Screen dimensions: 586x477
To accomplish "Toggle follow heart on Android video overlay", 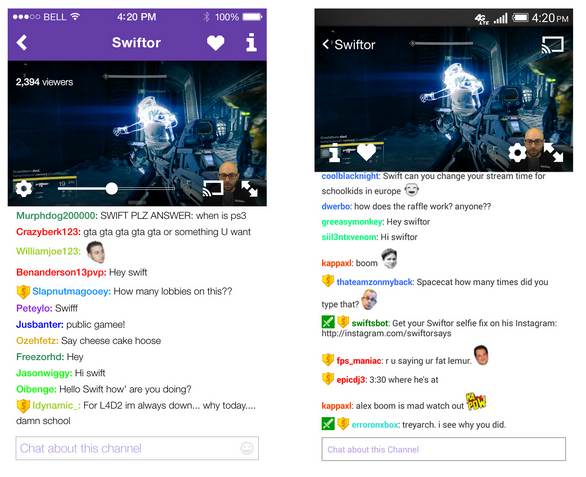I will click(366, 152).
